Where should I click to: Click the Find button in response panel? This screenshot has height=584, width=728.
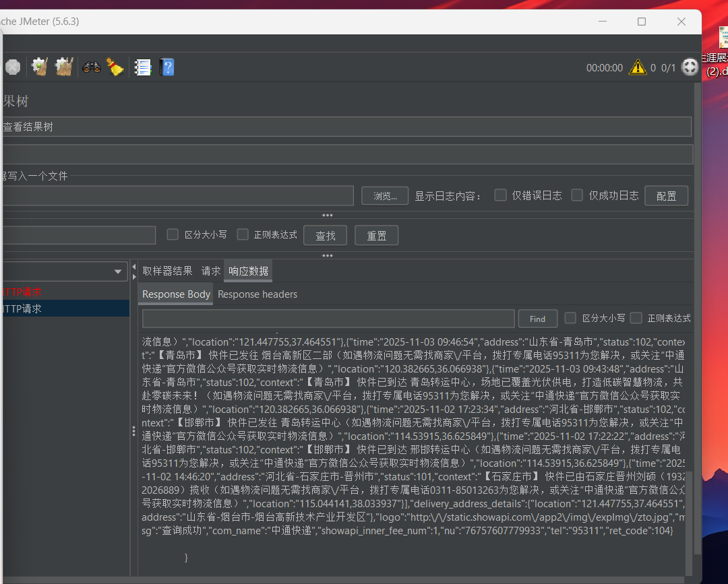point(538,319)
